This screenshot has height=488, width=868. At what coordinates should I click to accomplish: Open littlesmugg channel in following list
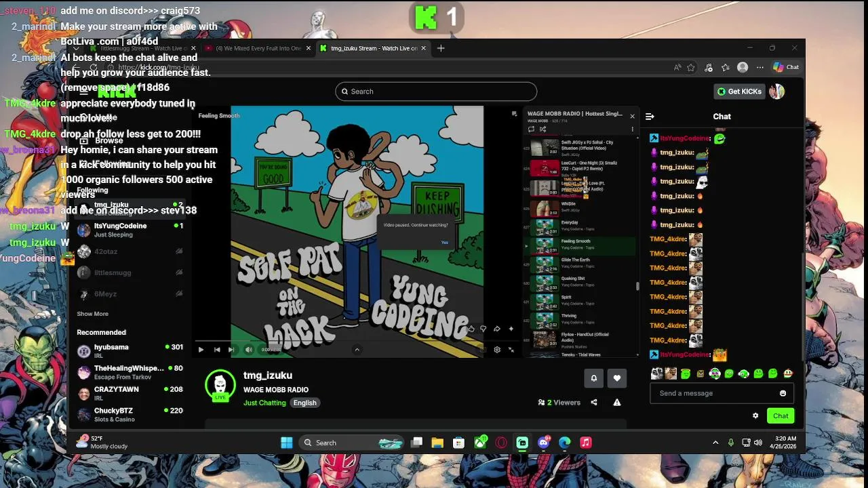point(129,272)
